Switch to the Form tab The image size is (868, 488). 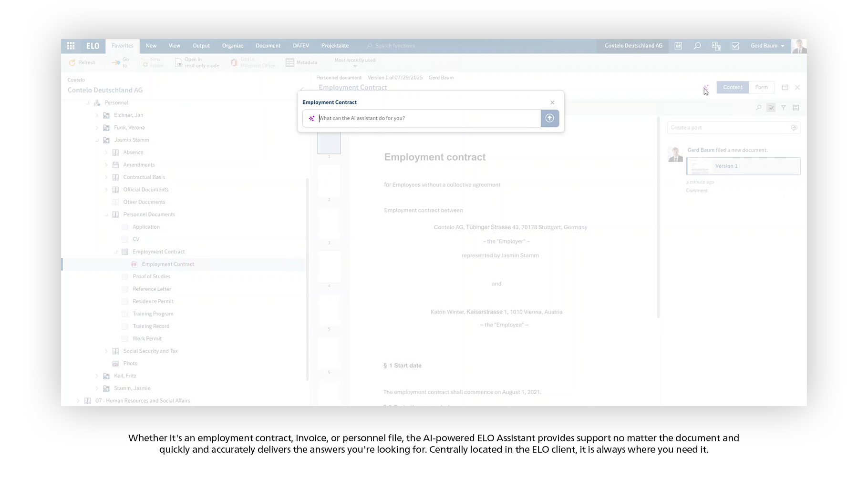click(761, 87)
